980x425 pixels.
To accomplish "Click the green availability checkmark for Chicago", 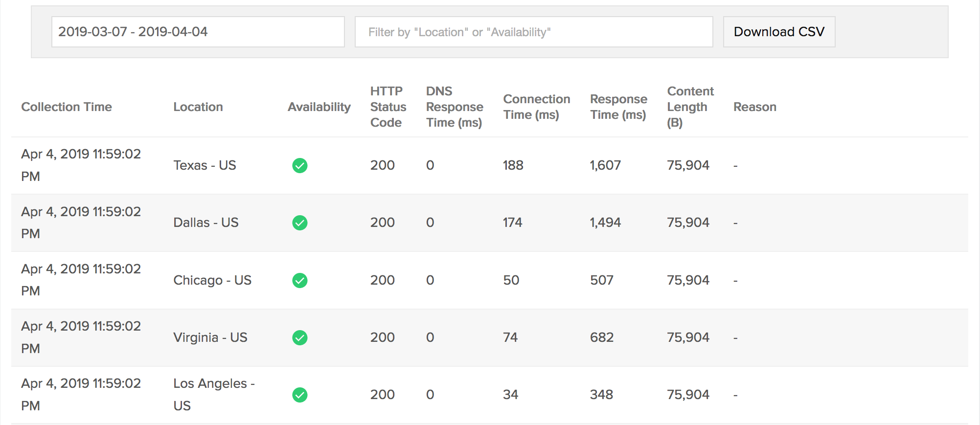I will (x=299, y=280).
